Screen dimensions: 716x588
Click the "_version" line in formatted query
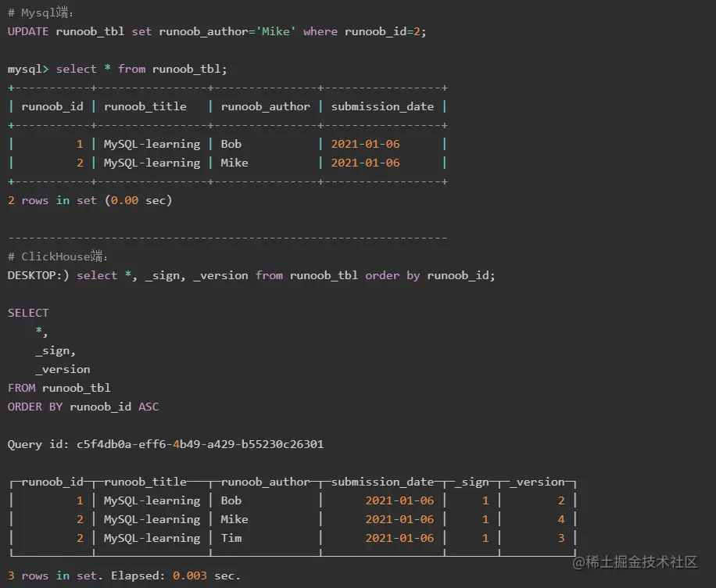[x=63, y=369]
